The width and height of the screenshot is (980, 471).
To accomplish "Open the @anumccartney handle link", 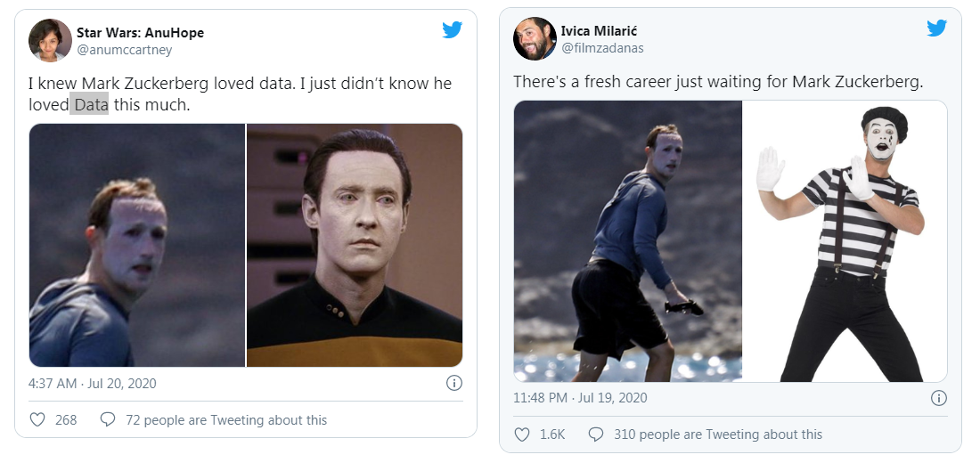I will click(x=125, y=50).
